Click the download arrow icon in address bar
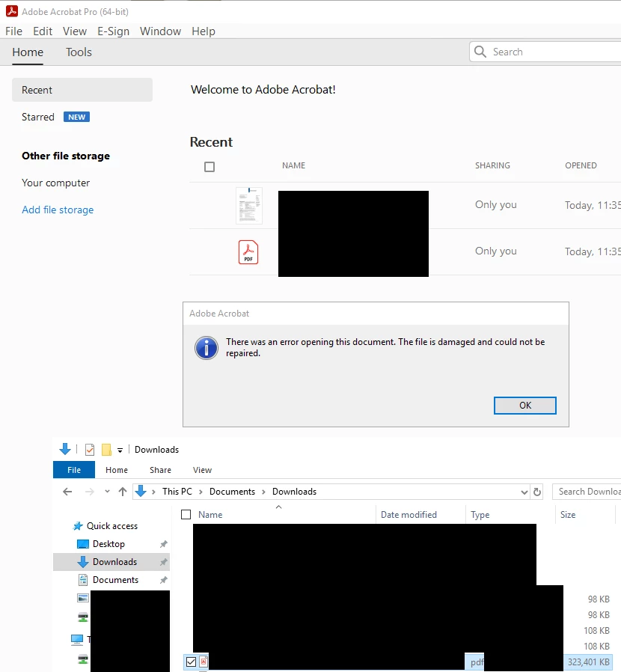The height and width of the screenshot is (672, 621). coord(141,492)
